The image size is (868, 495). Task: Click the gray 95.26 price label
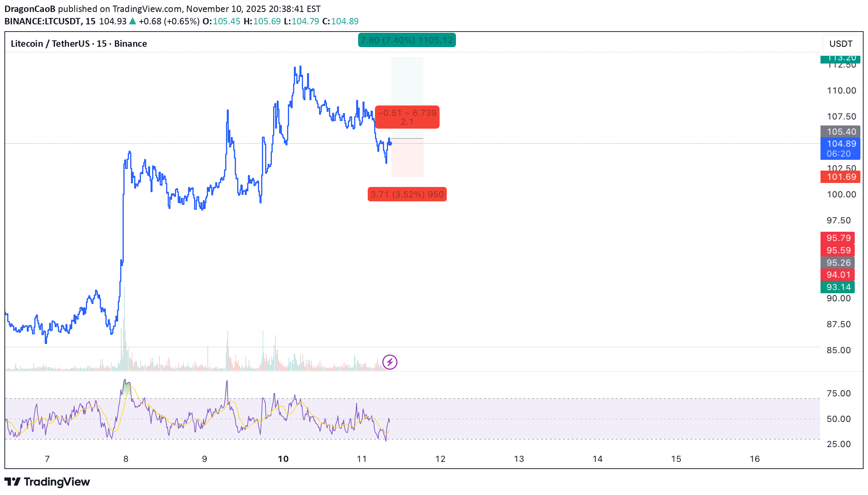[x=838, y=262]
